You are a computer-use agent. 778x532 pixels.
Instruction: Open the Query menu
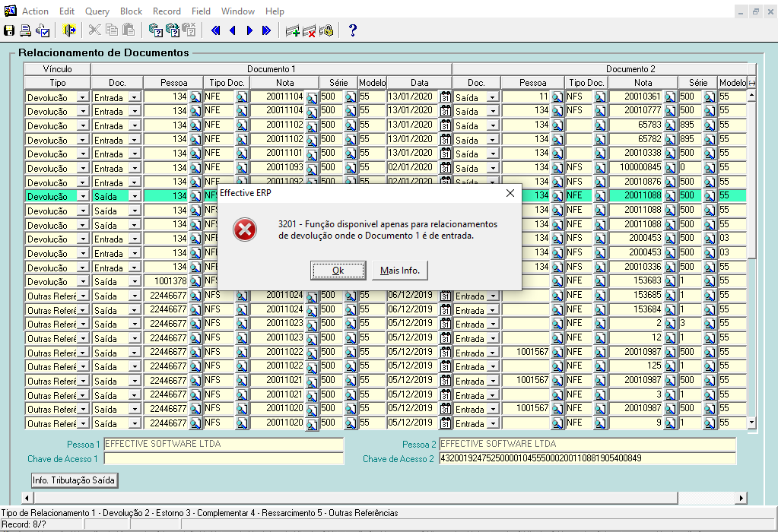[97, 11]
